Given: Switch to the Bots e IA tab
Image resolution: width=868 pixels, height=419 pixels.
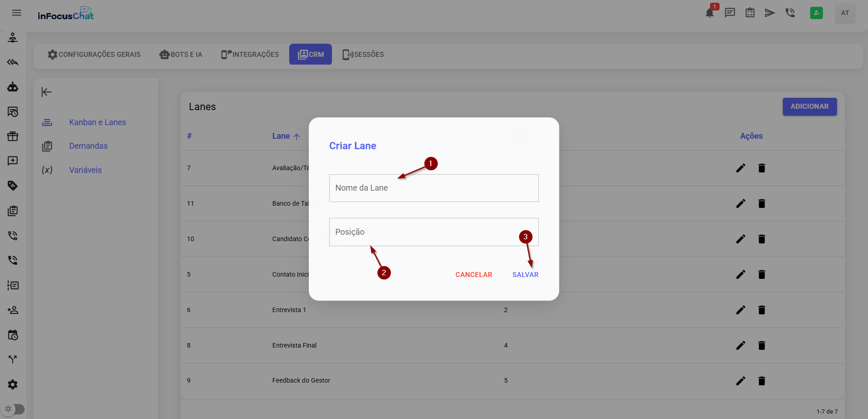Looking at the screenshot, I should tap(181, 55).
